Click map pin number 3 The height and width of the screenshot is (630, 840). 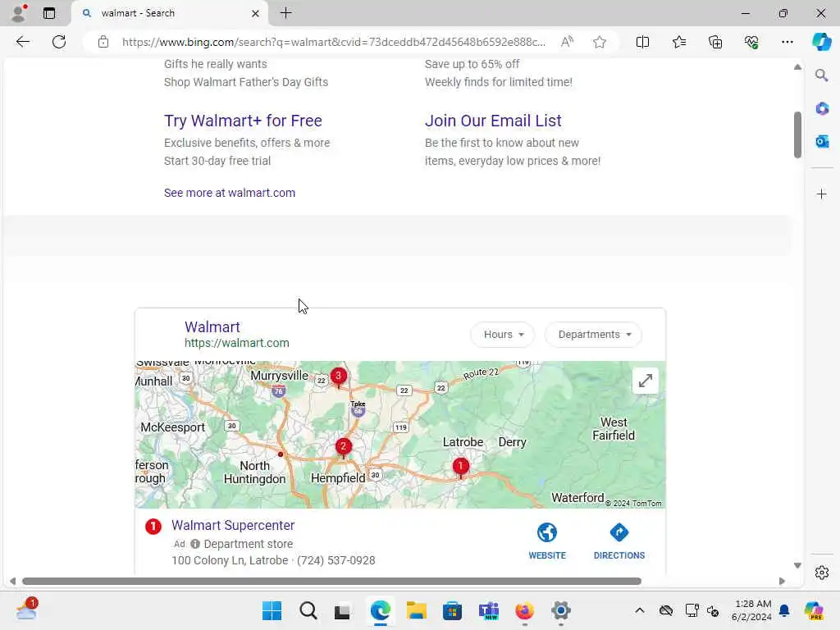[x=338, y=377]
